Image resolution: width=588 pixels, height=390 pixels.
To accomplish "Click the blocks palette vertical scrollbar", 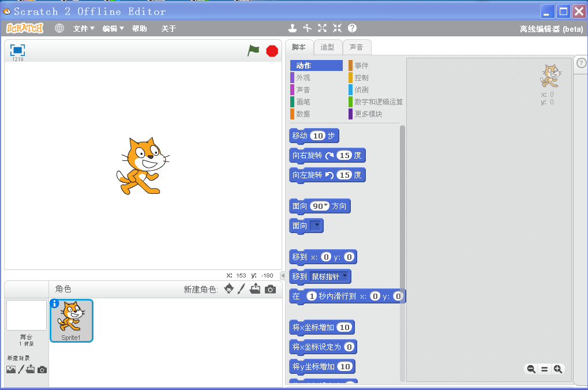I will pos(402,253).
